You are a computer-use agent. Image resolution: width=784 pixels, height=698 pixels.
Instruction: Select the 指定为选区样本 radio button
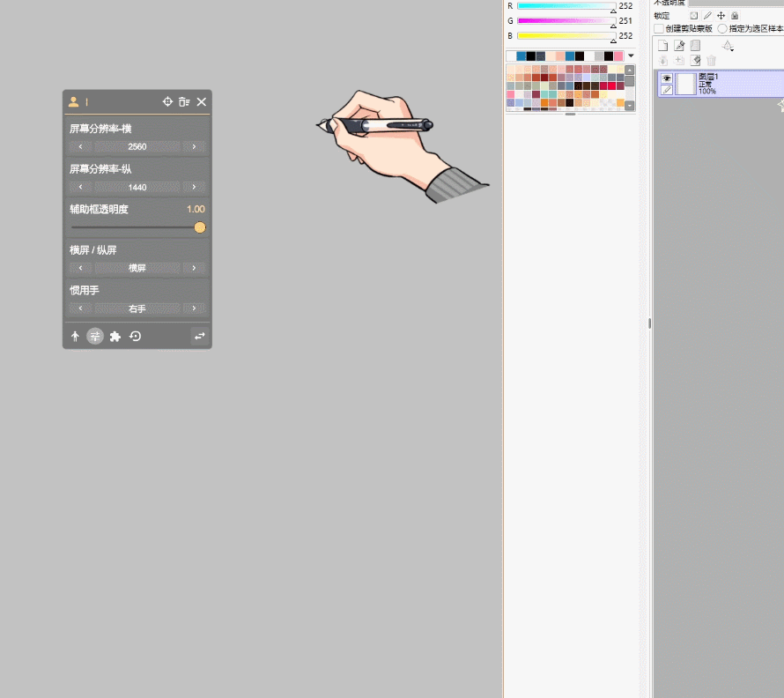[722, 28]
